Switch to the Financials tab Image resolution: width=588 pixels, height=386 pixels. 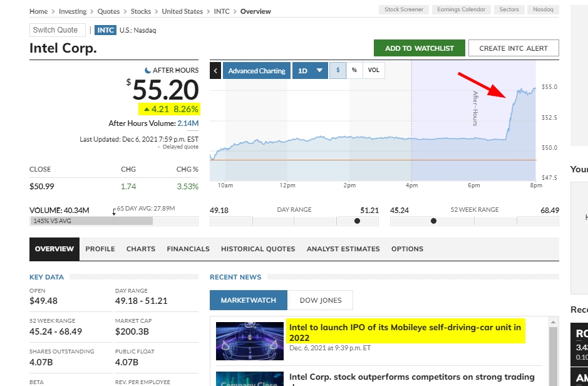(188, 249)
